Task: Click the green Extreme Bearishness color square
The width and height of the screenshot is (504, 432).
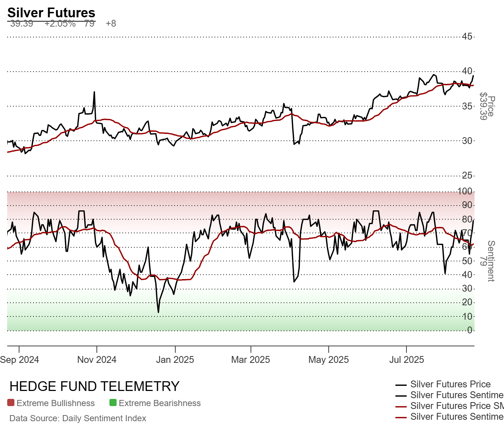Action: point(113,403)
